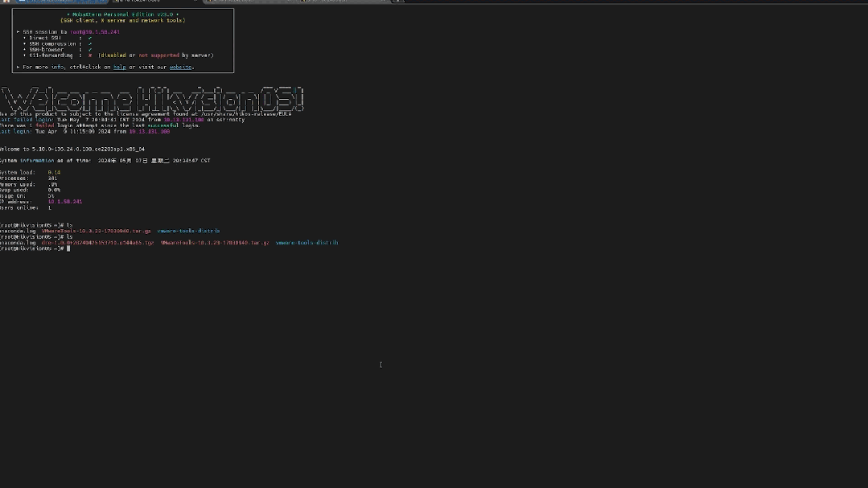868x488 pixels.
Task: Click vmware-tools-distrib in the second ls output
Action: [306, 243]
